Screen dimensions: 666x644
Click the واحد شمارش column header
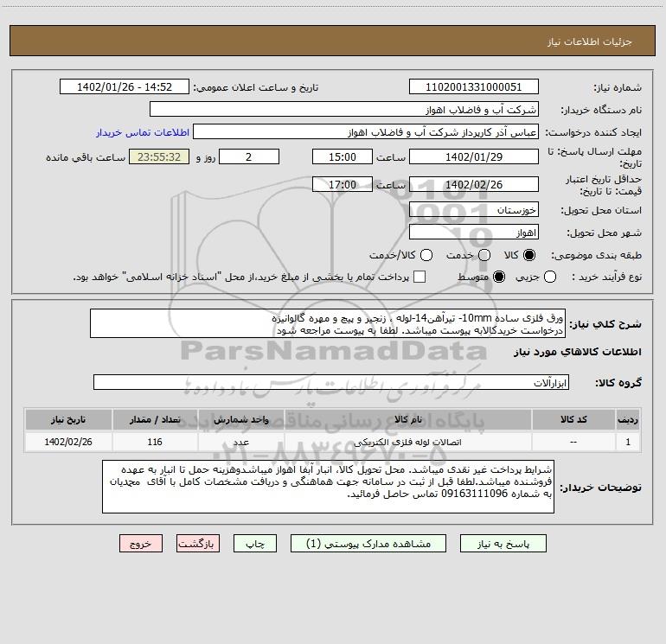[x=240, y=419]
